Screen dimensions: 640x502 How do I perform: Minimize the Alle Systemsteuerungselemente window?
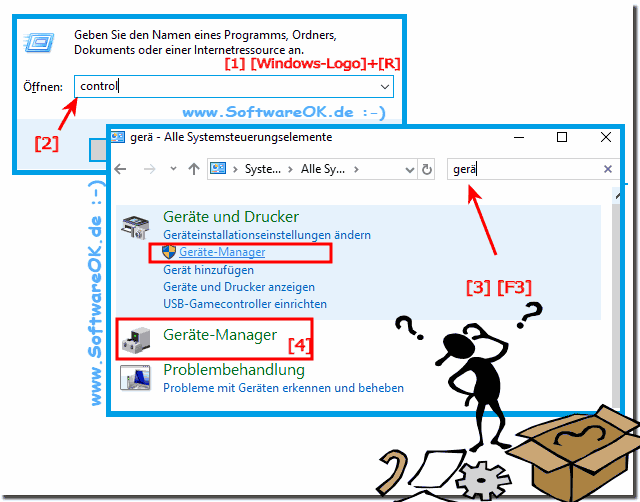click(519, 137)
